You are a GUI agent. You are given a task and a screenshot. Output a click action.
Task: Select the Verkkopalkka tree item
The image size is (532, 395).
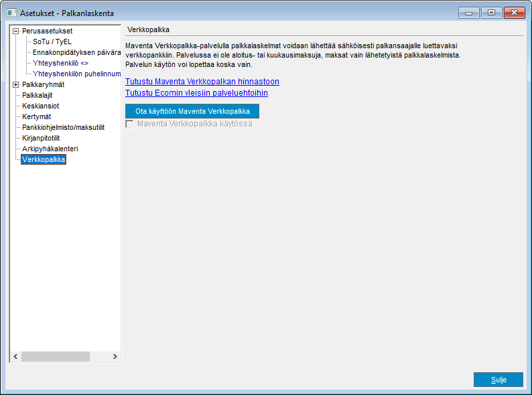pyautogui.click(x=44, y=160)
